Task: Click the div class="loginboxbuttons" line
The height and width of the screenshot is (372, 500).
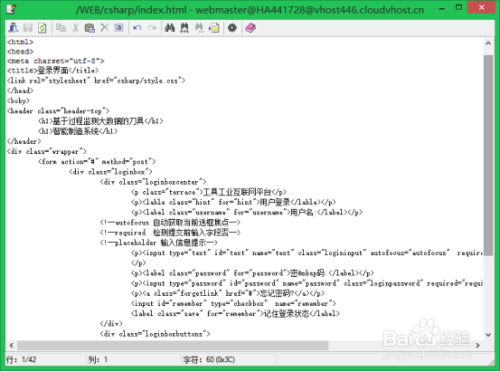Action: [155, 334]
